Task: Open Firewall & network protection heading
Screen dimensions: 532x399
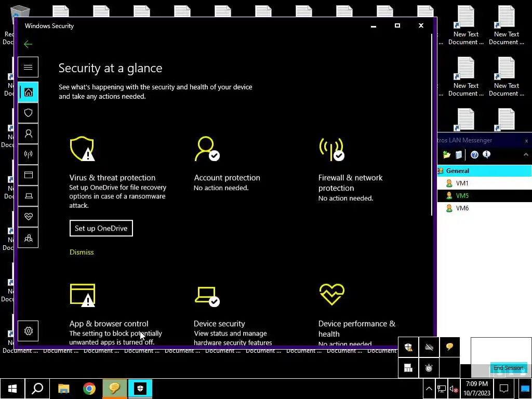Action: (351, 182)
